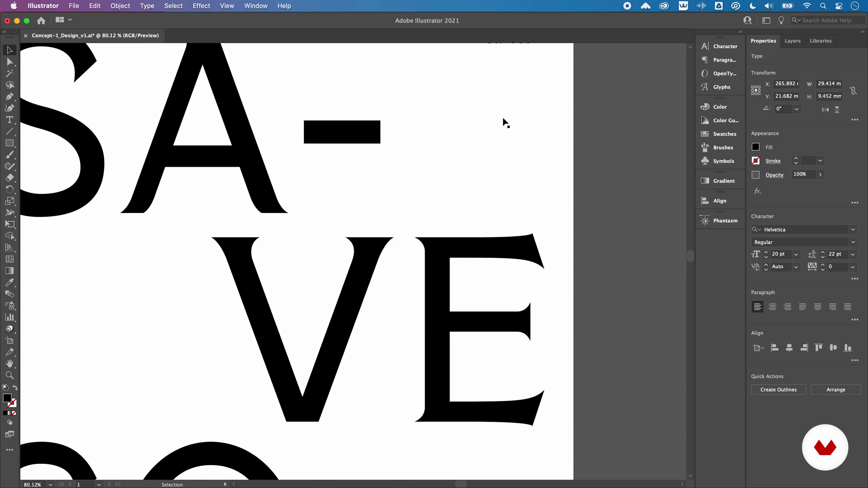The height and width of the screenshot is (488, 868).
Task: Select the Type tool
Action: [9, 120]
